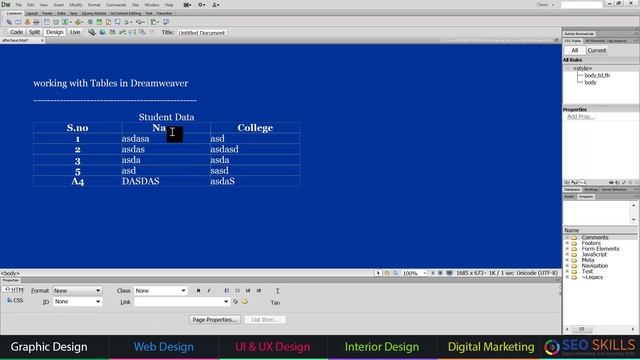Click the Email Link insert icon
Image resolution: width=640 pixels, height=360 pixels.
(x=18, y=22)
